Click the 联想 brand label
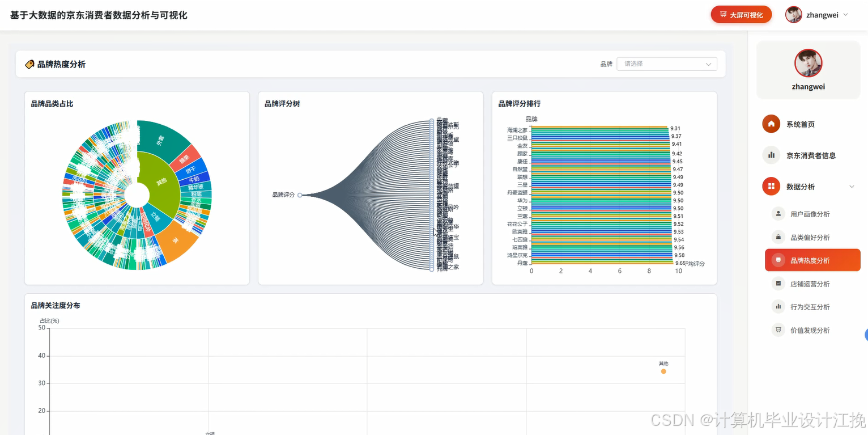Image resolution: width=868 pixels, height=435 pixels. [522, 177]
